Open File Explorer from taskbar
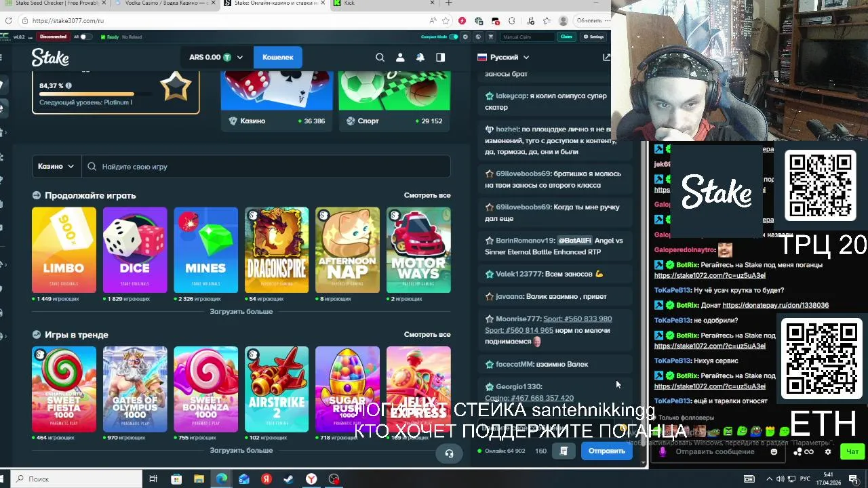 tap(199, 479)
